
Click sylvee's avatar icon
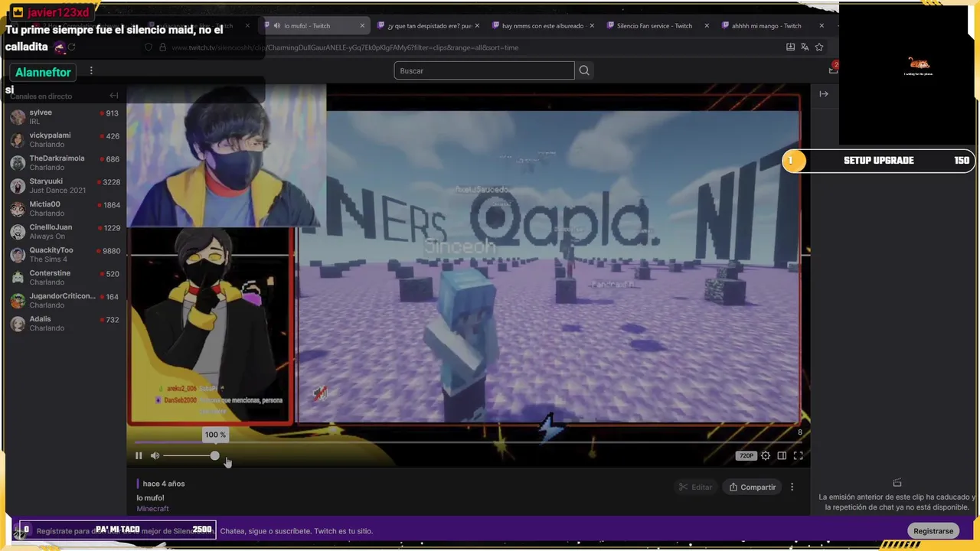pyautogui.click(x=18, y=117)
